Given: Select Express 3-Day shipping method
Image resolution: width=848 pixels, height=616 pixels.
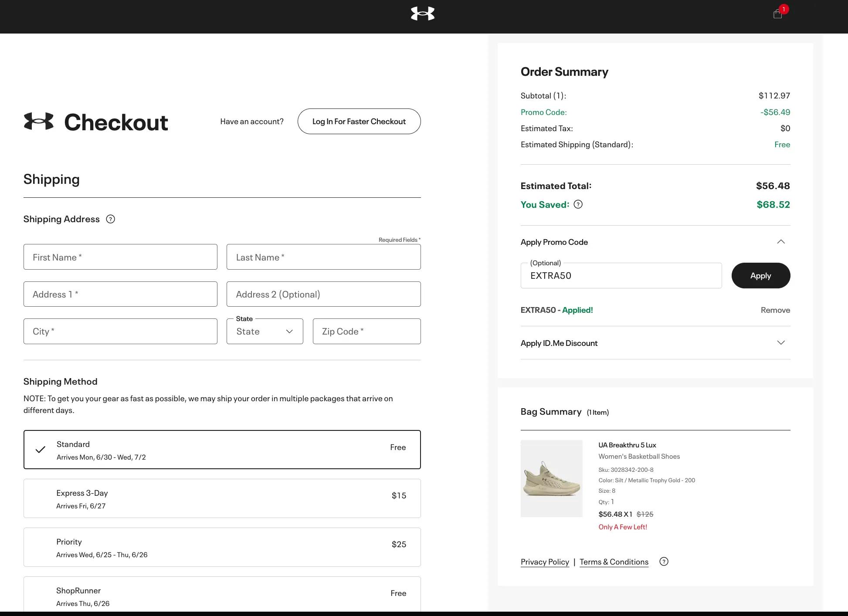Looking at the screenshot, I should tap(222, 498).
